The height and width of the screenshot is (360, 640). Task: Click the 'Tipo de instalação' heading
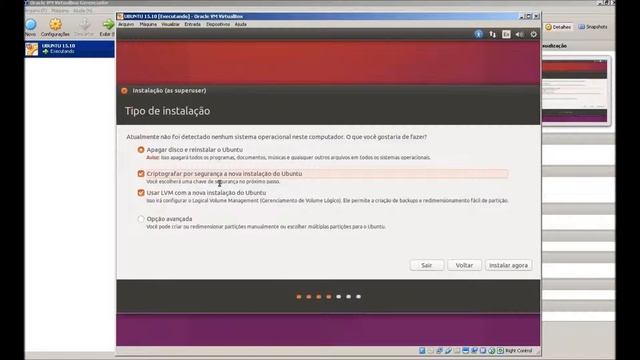(x=168, y=111)
